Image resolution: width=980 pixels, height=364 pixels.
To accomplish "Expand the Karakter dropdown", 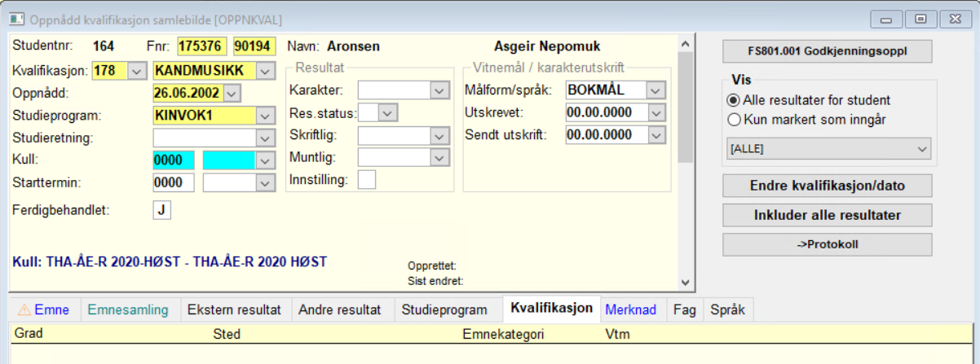I will (x=439, y=90).
